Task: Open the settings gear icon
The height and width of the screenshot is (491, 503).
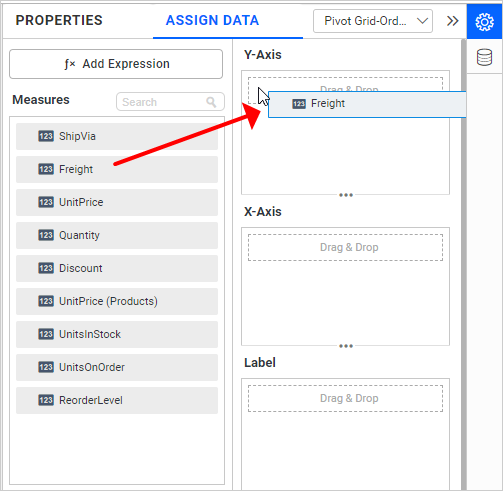Action: [x=484, y=22]
